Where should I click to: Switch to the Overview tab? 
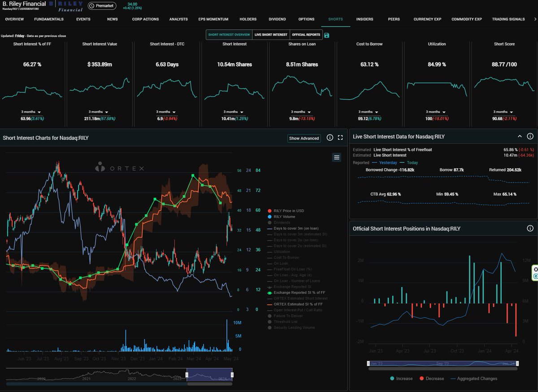coord(14,19)
